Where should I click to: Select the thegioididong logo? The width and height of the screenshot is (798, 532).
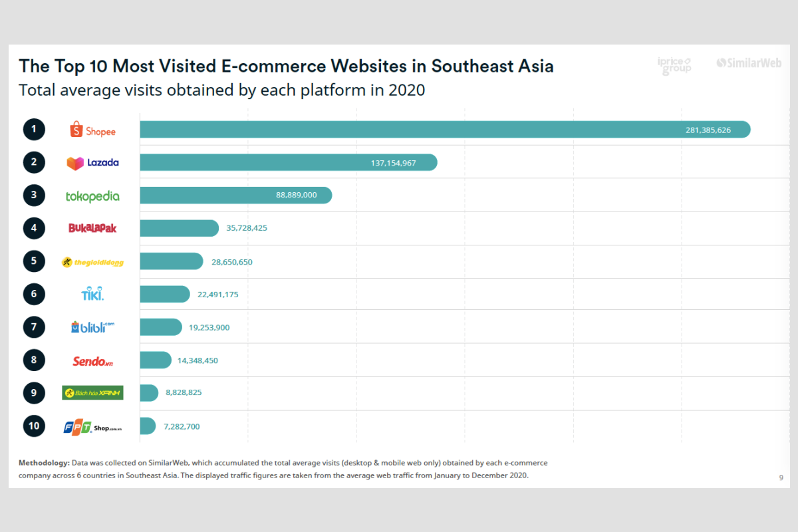(92, 262)
